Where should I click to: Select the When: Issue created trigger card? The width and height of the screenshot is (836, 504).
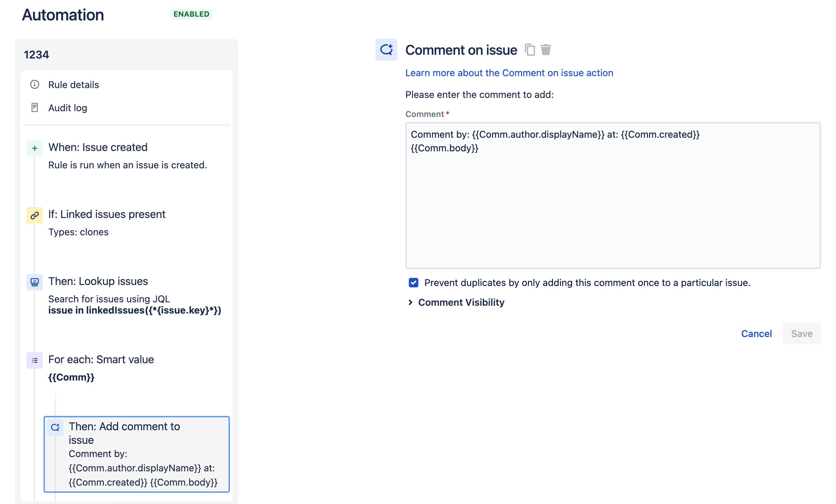click(98, 147)
